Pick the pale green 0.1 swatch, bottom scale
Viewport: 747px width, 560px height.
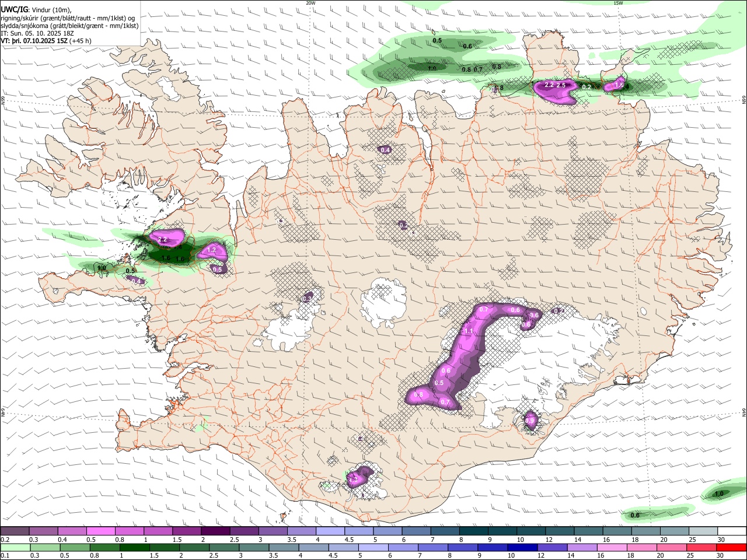(x=15, y=548)
